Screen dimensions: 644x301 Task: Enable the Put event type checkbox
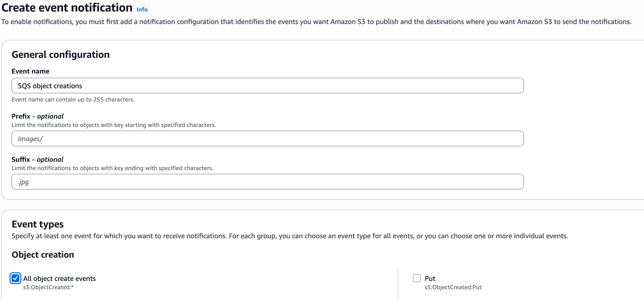pos(417,278)
